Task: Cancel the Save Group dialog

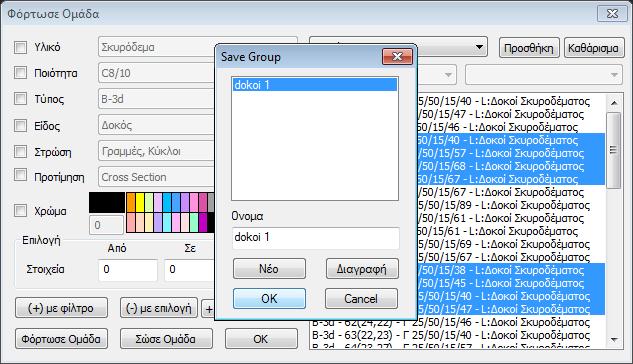Action: click(x=361, y=299)
